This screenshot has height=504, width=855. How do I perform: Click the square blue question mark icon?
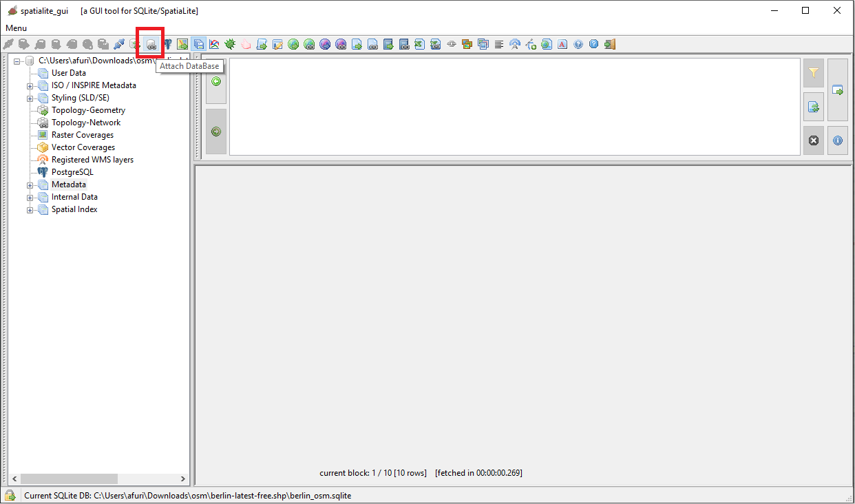click(x=594, y=44)
